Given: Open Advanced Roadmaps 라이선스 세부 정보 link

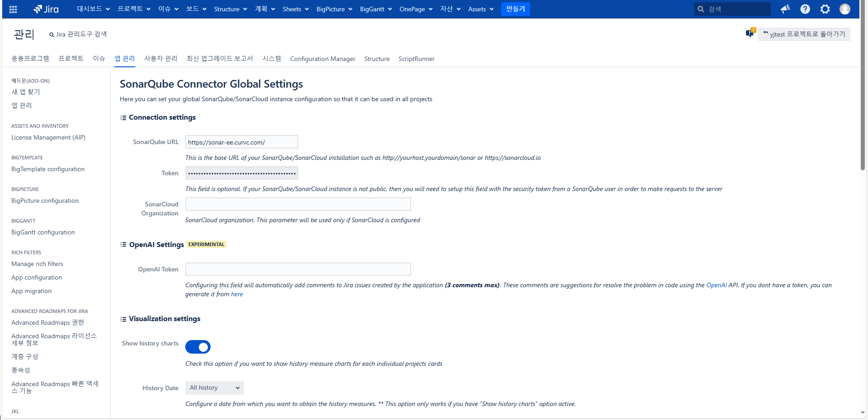Looking at the screenshot, I should pos(54,340).
